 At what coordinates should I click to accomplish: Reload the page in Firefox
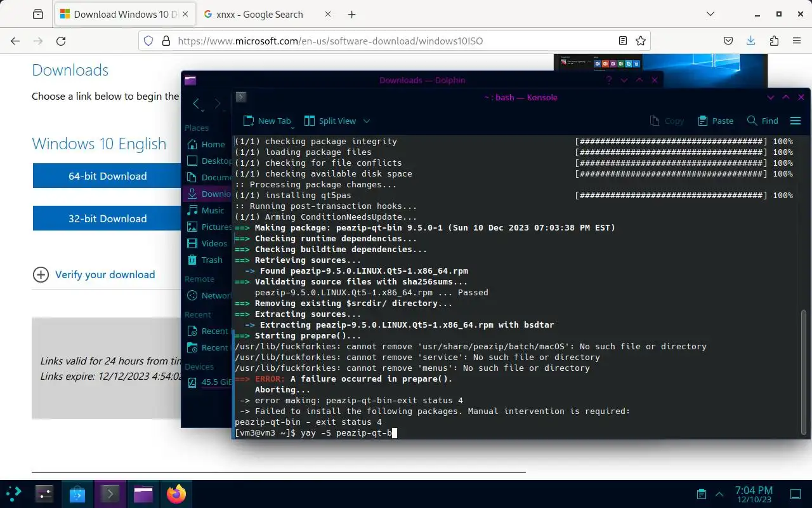click(x=61, y=41)
